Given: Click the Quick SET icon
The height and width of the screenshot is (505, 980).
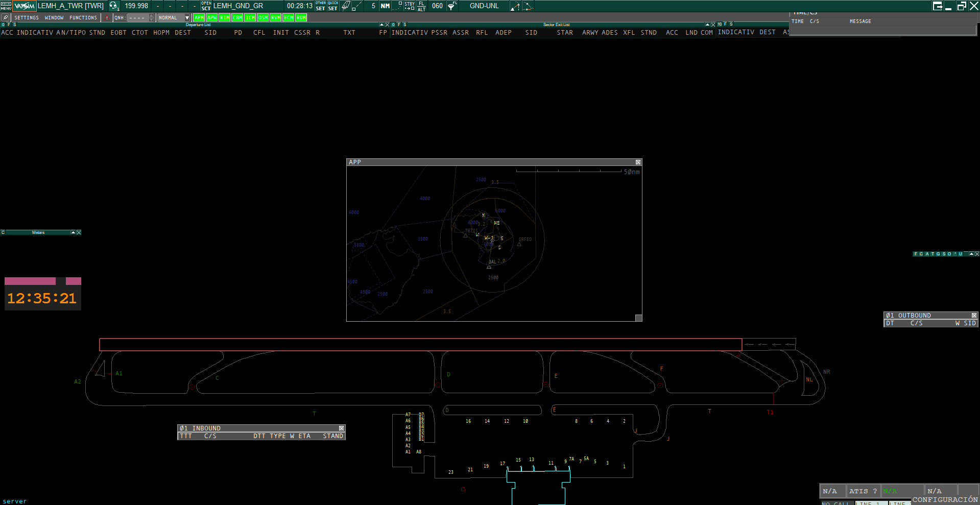Looking at the screenshot, I should [x=333, y=6].
